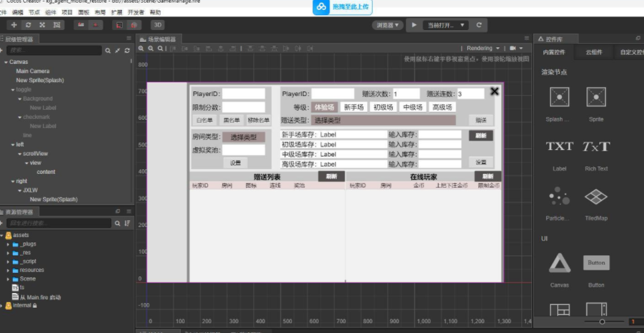This screenshot has width=644, height=333.
Task: Click the hierarchy search input field
Action: 54,51
